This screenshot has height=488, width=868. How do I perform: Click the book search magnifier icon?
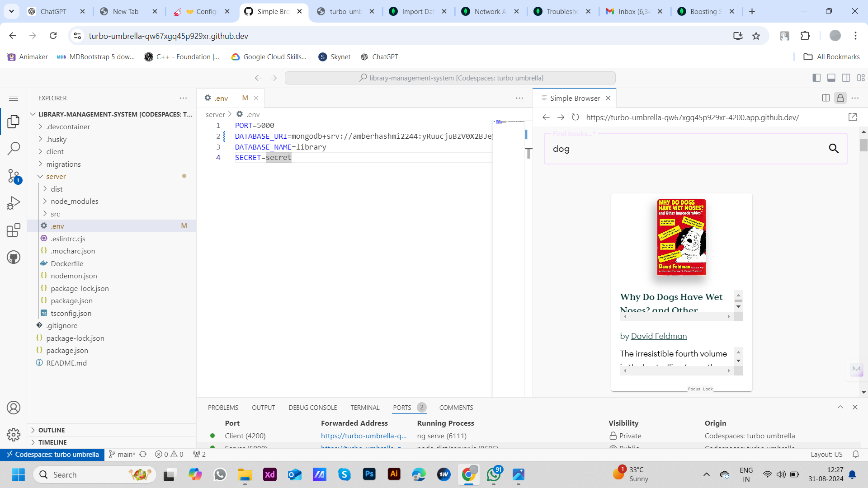833,148
